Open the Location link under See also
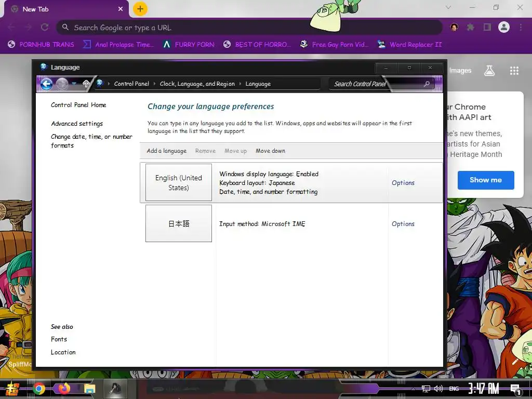532x399 pixels. [x=63, y=352]
